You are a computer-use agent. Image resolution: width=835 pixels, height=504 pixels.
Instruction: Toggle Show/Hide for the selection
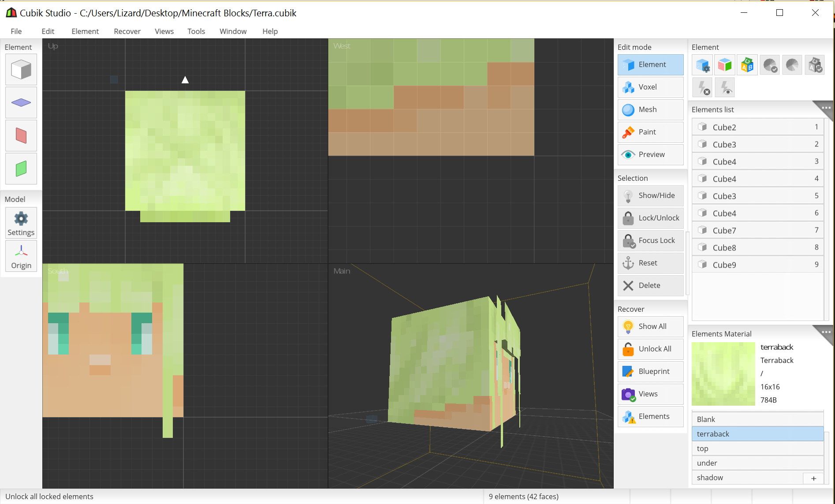tap(650, 195)
